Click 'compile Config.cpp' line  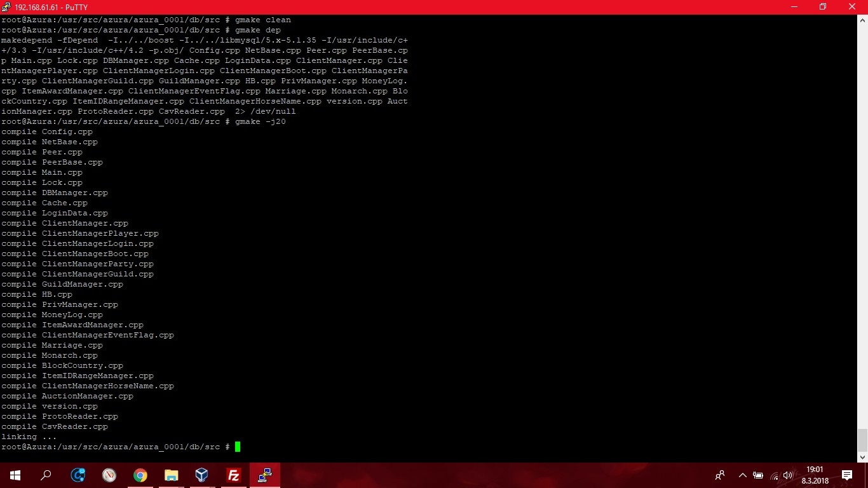coord(47,132)
